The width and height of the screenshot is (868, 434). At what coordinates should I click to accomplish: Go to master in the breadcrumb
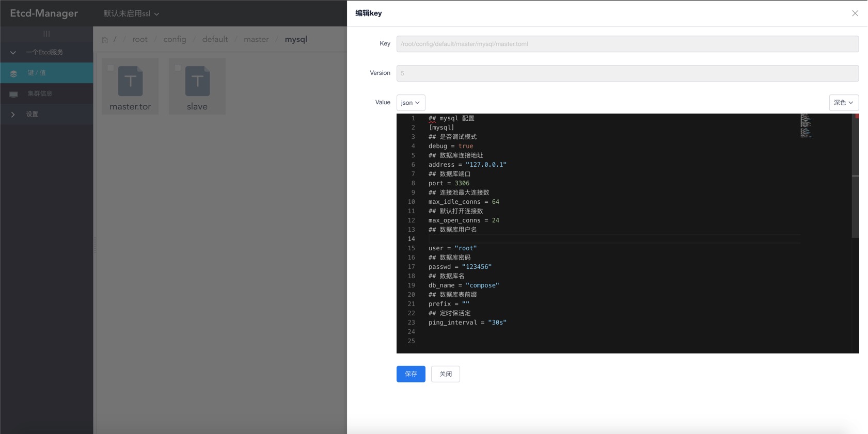click(256, 39)
